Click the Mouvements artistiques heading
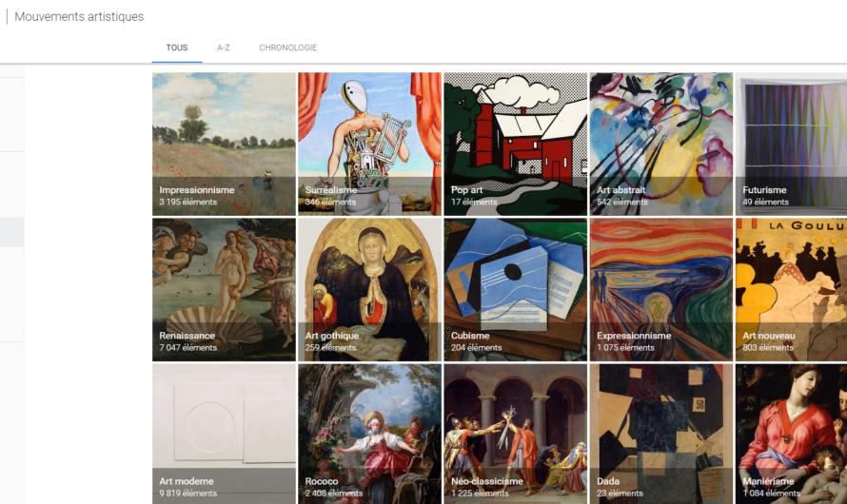 [79, 17]
